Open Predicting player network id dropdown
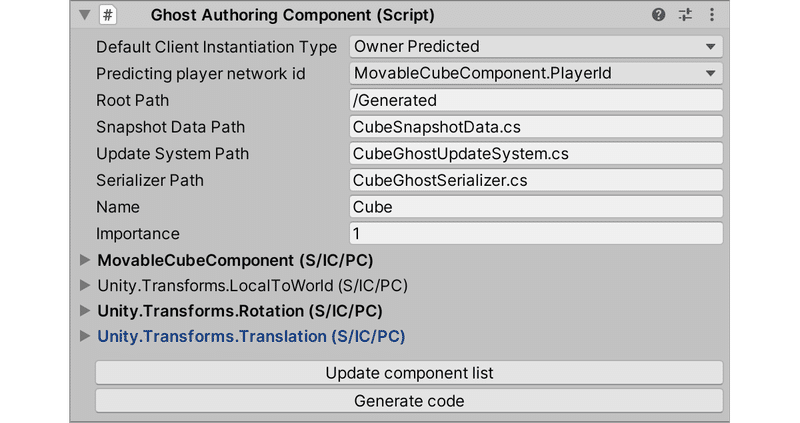Image resolution: width=800 pixels, height=423 pixels. point(536,73)
